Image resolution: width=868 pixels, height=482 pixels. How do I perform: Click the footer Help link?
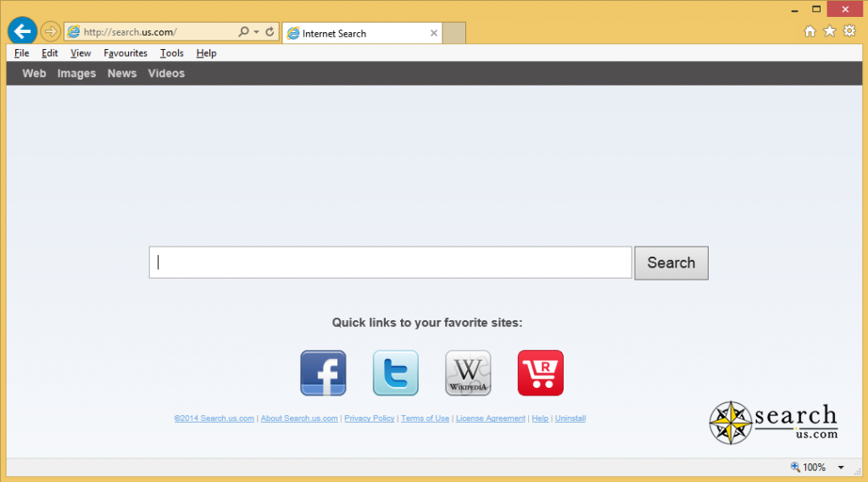(x=540, y=418)
